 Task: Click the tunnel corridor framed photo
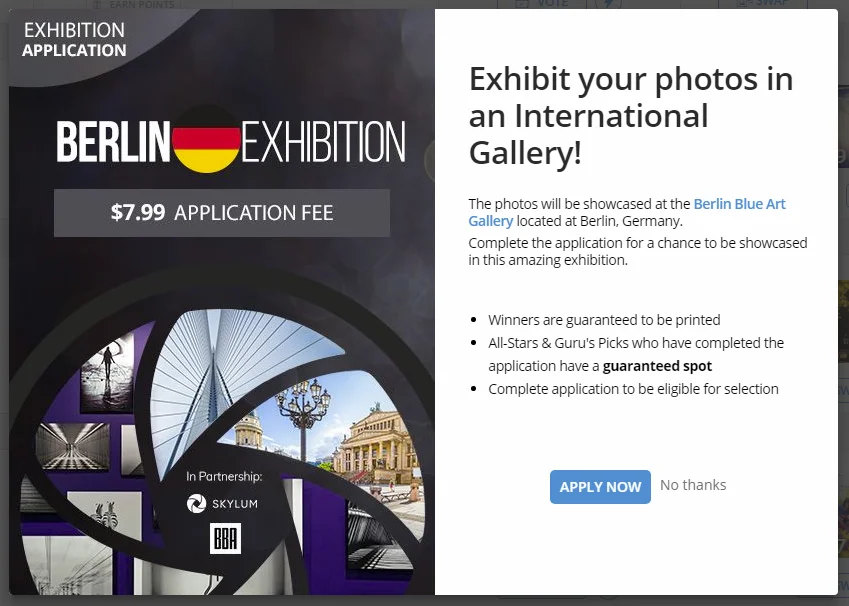click(73, 447)
